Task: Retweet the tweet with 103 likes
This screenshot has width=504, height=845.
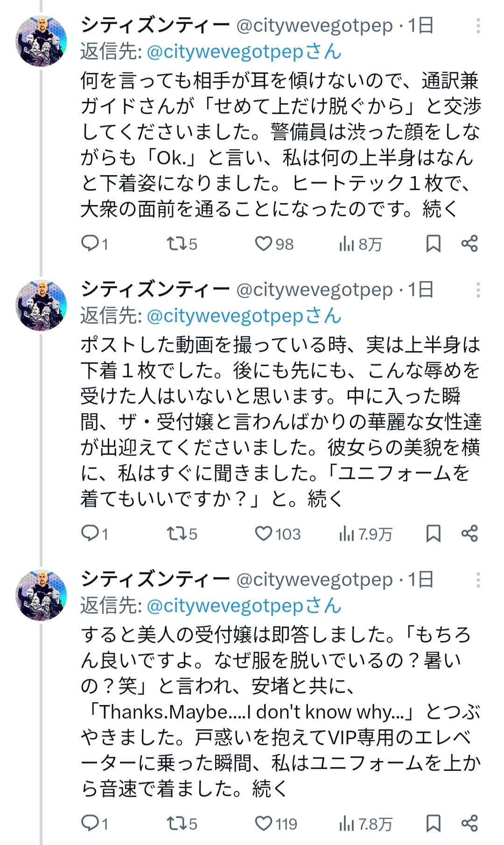Action: [175, 534]
